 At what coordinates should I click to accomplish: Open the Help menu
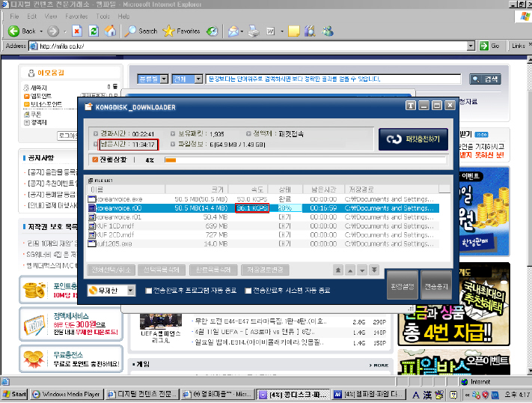[124, 16]
